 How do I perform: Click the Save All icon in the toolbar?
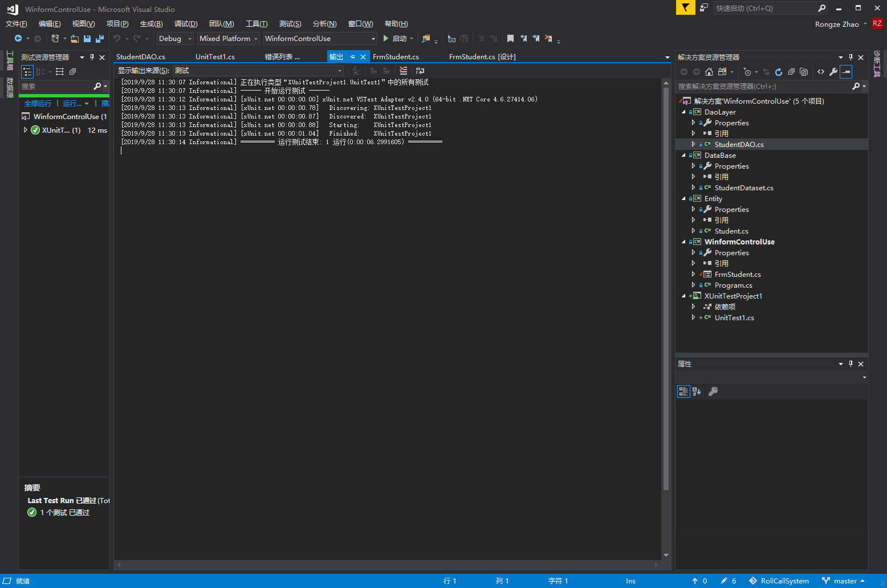(x=100, y=39)
